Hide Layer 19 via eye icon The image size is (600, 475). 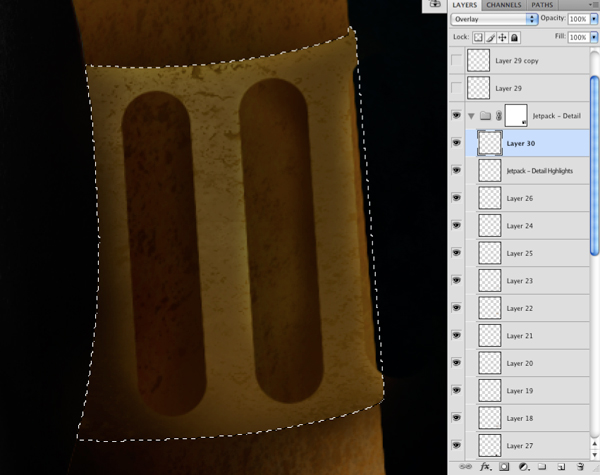(x=457, y=390)
